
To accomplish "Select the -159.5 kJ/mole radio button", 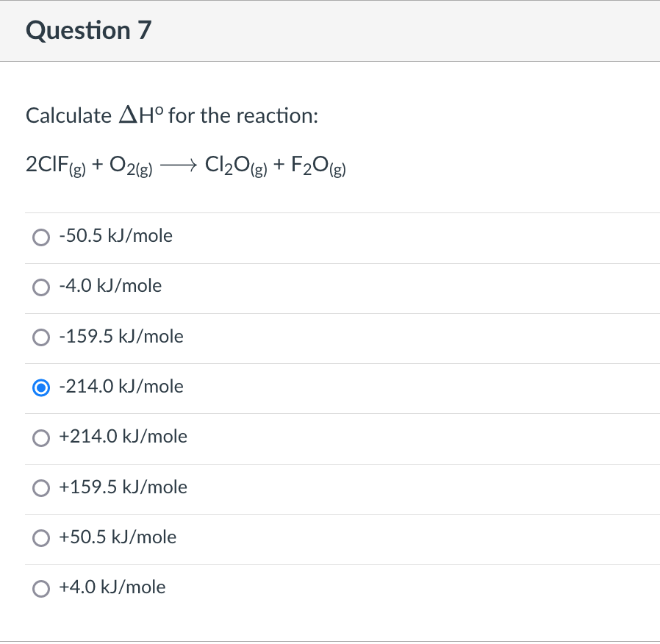I will point(41,337).
